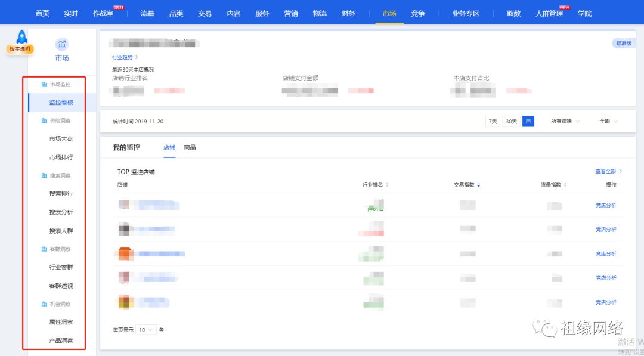The height and width of the screenshot is (356, 644).
Task: Select 市场排行 in sidebar
Action: point(61,157)
